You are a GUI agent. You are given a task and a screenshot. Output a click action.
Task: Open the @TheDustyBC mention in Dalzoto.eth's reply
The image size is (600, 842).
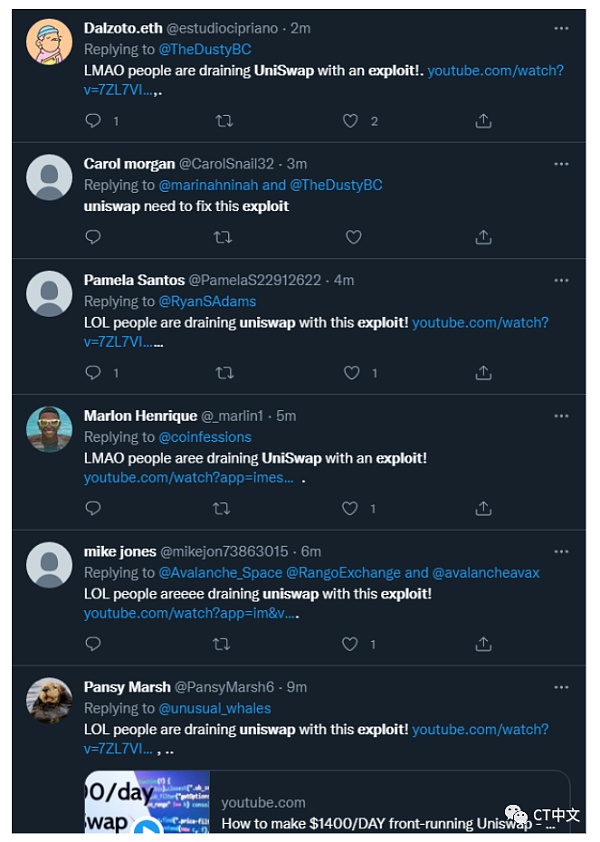(205, 49)
